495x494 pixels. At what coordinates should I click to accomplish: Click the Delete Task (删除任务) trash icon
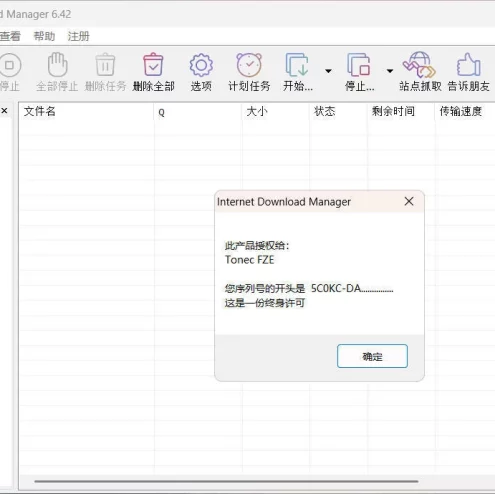105,65
